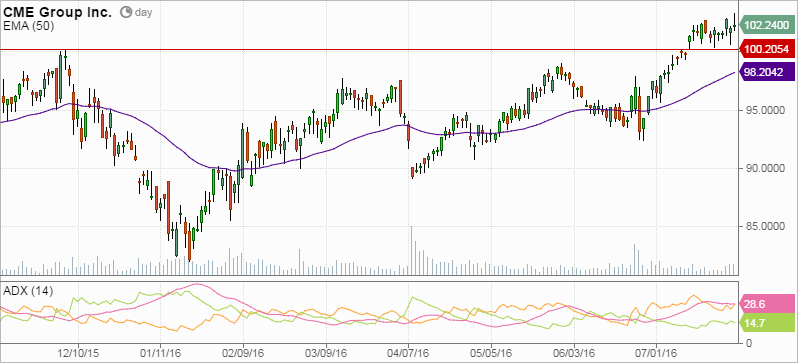Click the CME Group Inc. title
Viewport: 798px width, 363px height.
click(x=58, y=13)
